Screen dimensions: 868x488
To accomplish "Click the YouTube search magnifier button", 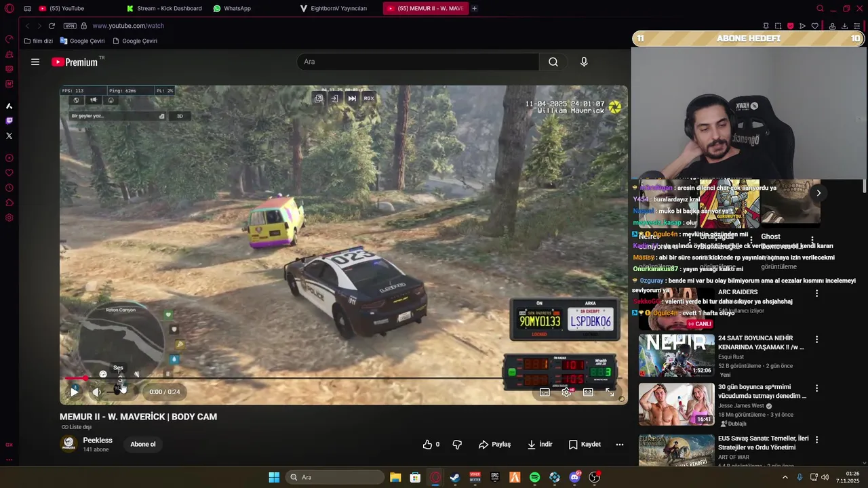I will (x=553, y=62).
